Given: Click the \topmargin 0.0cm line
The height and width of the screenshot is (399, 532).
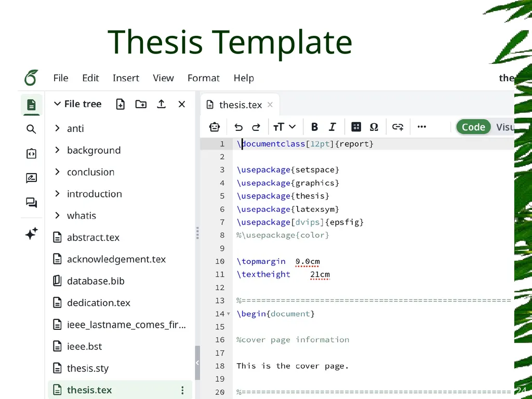Looking at the screenshot, I should point(278,261).
